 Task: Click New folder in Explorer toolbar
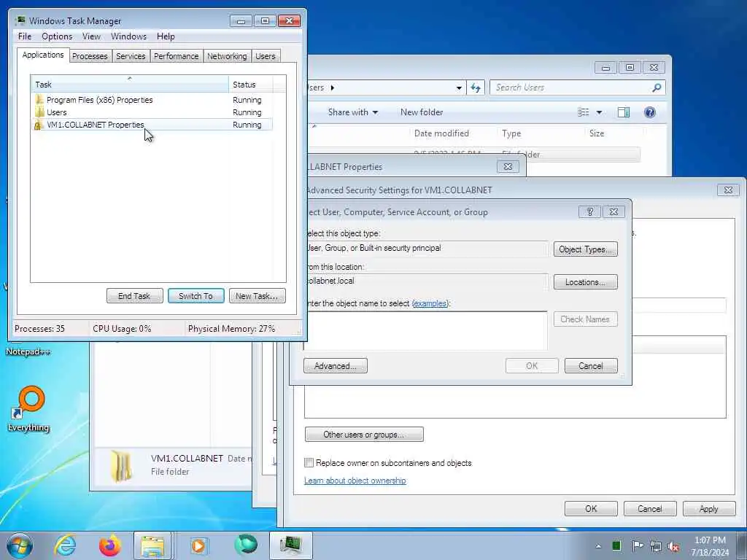(x=422, y=112)
